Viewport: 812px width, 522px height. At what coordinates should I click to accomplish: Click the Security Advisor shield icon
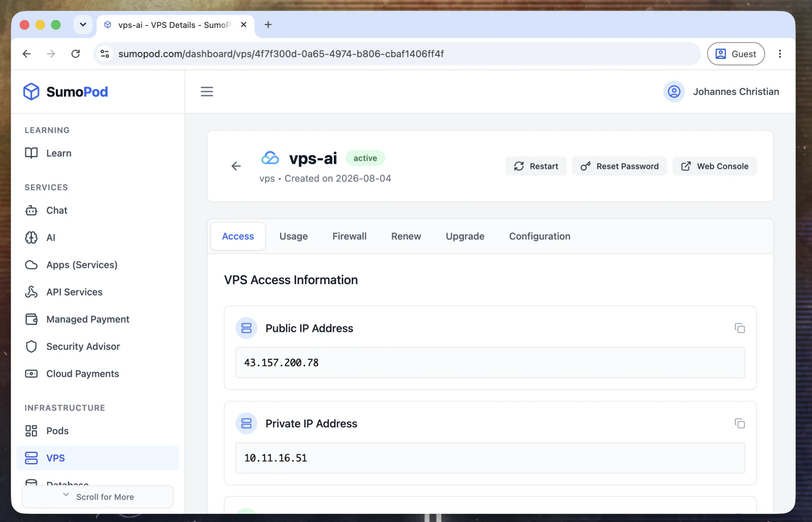pos(31,346)
